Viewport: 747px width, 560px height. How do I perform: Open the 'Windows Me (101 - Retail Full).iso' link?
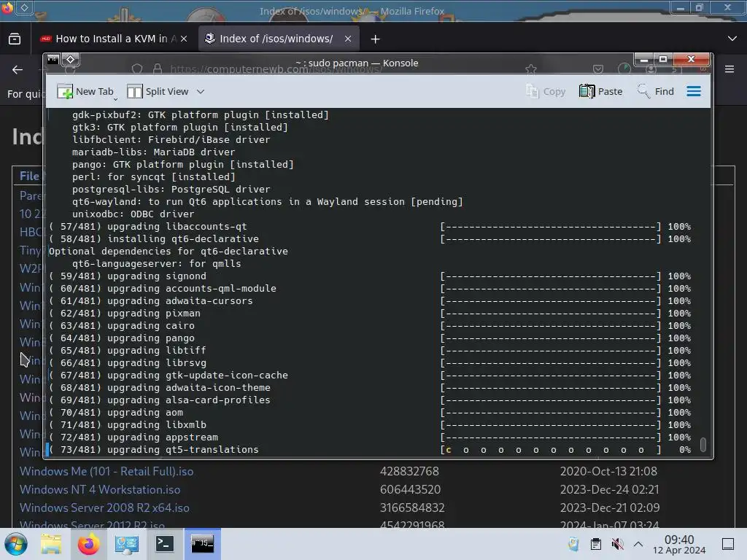coord(107,472)
